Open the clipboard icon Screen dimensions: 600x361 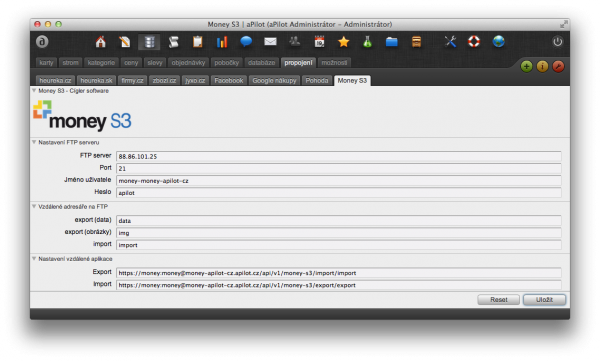point(197,41)
